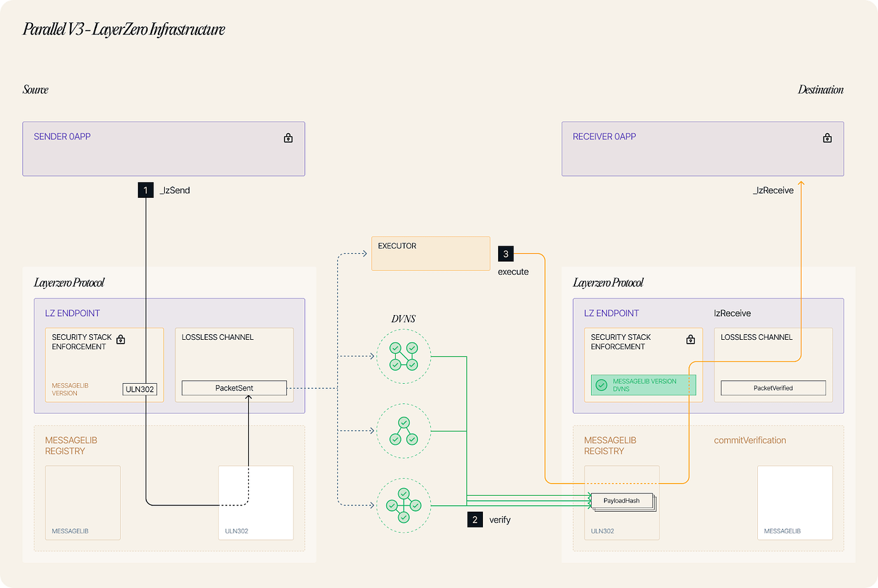Click lock icon beside source Security Stack Enforcement
This screenshot has width=878, height=588.
(121, 340)
